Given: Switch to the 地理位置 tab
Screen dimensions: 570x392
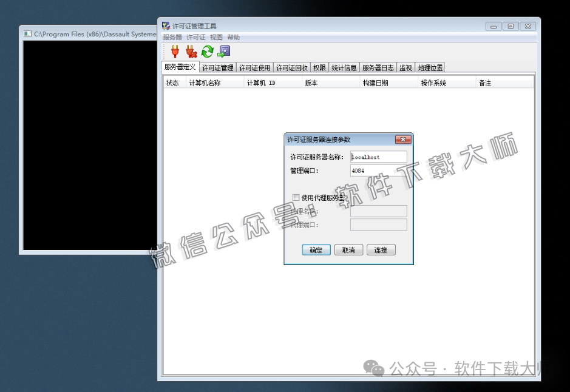Looking at the screenshot, I should tap(429, 67).
